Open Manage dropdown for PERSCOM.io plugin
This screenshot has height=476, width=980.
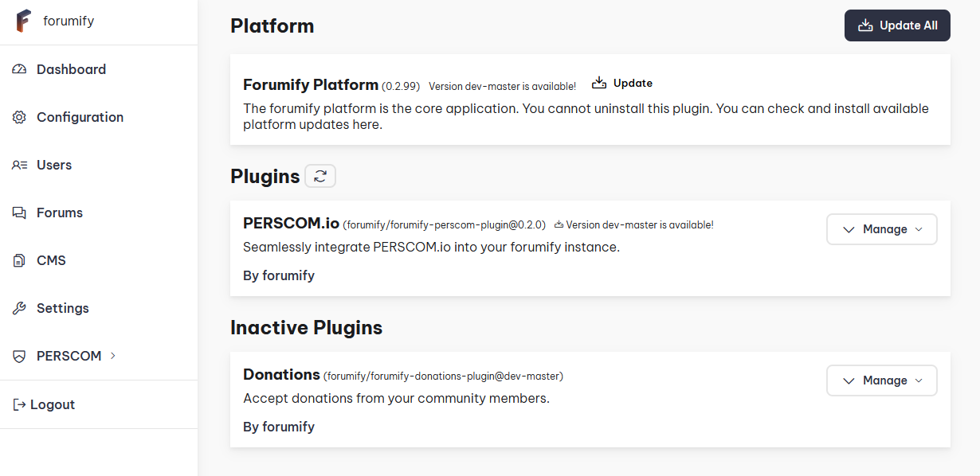click(881, 229)
